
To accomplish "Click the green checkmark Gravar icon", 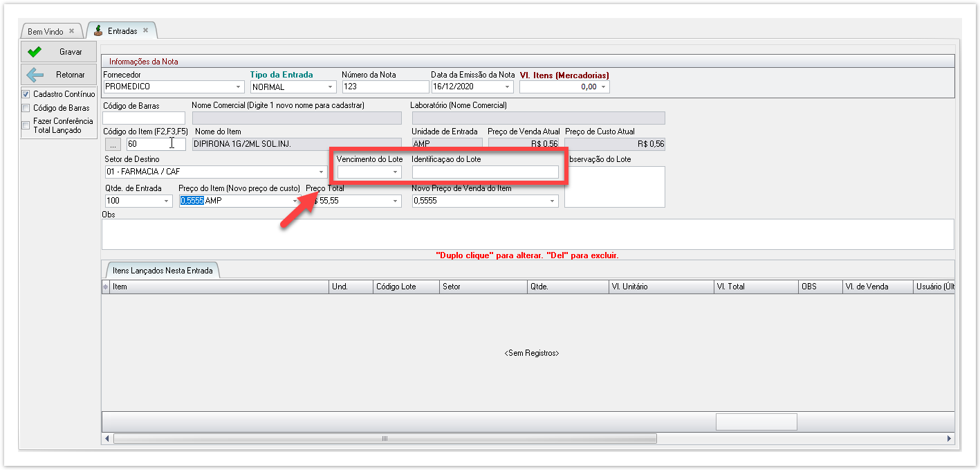I will pyautogui.click(x=34, y=52).
